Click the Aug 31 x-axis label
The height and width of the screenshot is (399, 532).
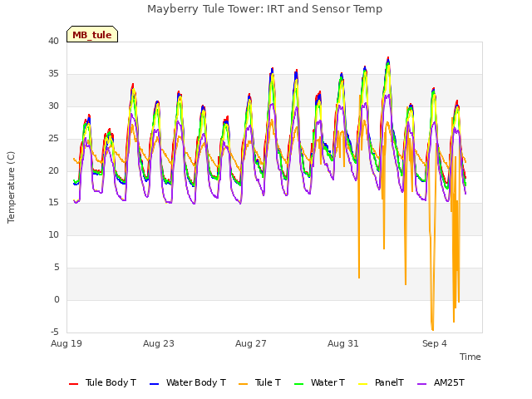(343, 343)
